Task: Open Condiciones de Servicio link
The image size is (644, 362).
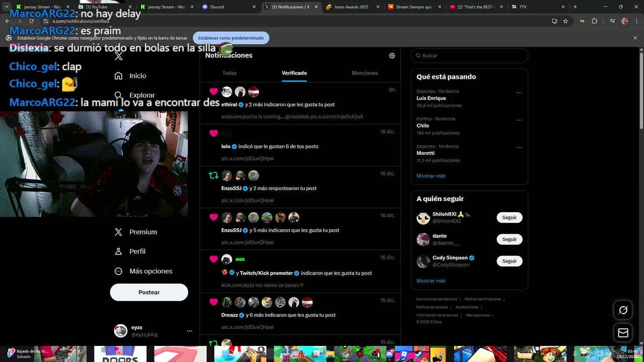Action: point(437,299)
